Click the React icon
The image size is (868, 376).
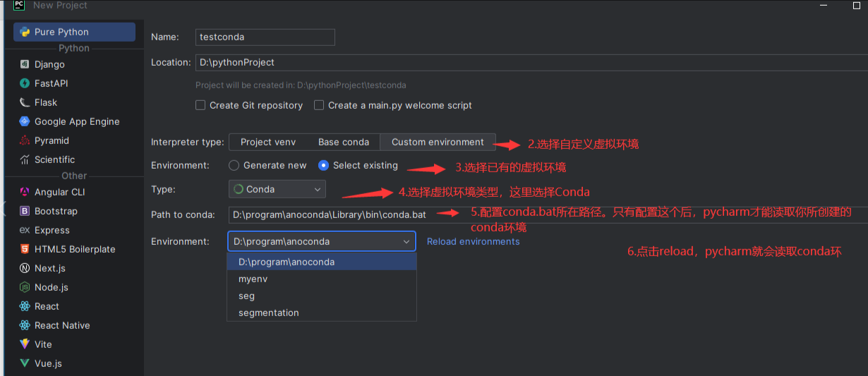(25, 306)
